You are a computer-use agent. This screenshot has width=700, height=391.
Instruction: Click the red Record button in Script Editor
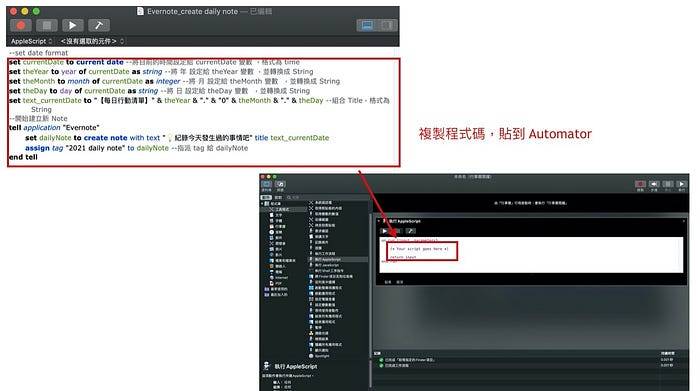pyautogui.click(x=21, y=25)
